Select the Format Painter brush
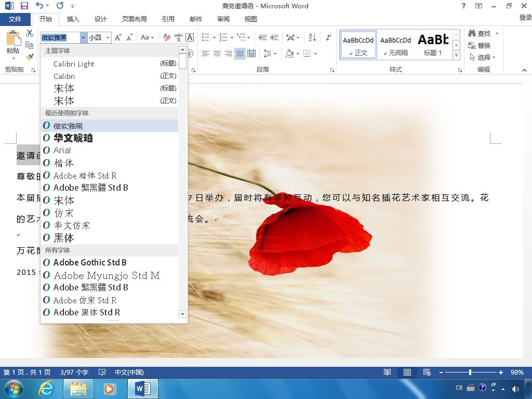The image size is (532, 399). 30,57
